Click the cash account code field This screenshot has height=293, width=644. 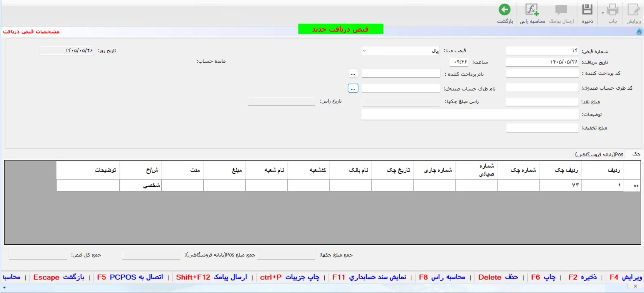click(x=542, y=88)
